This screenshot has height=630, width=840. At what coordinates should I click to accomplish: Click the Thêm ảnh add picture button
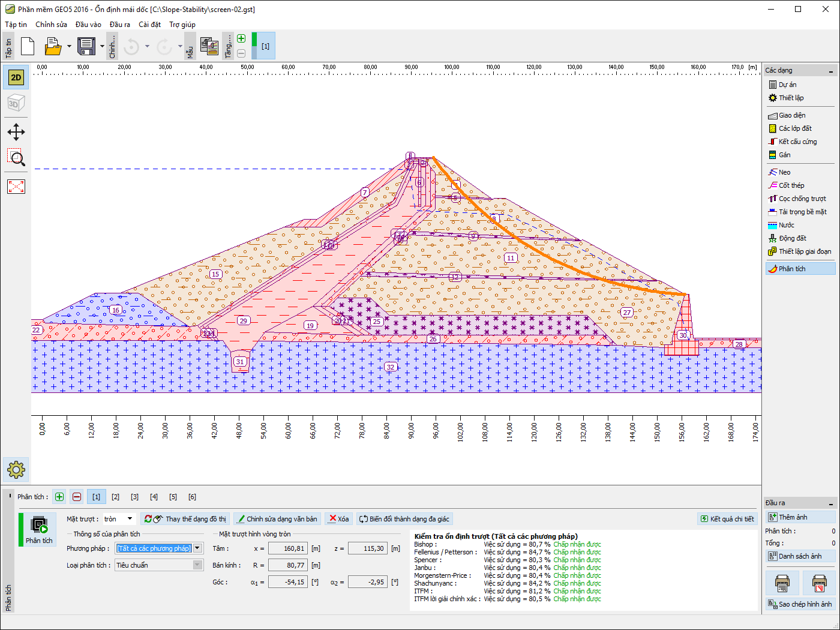(x=800, y=517)
